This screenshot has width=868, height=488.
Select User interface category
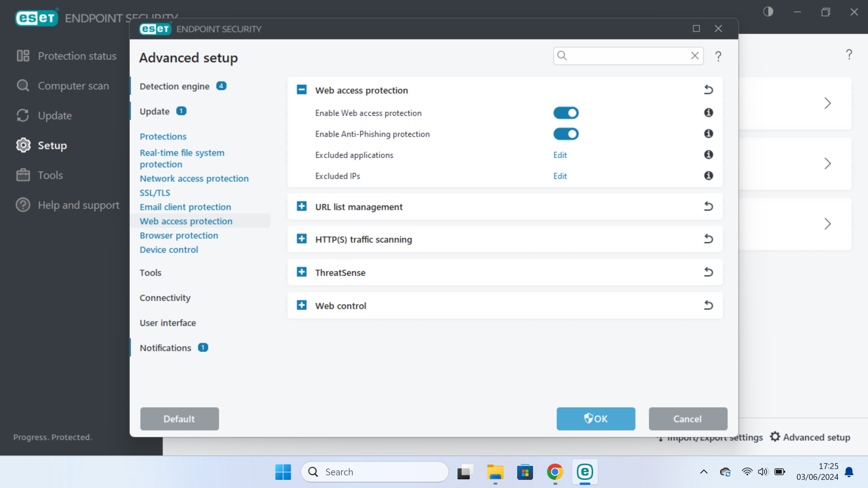[168, 323]
